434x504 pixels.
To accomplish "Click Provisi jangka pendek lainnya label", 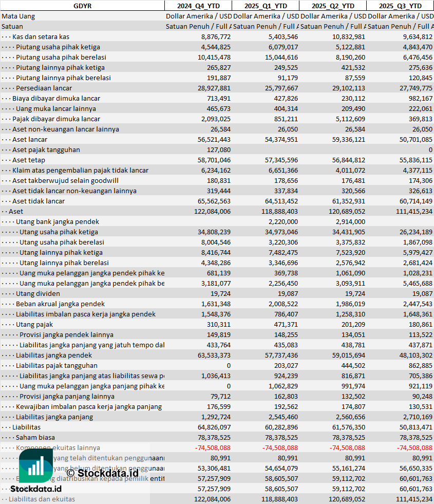I will point(66,335).
